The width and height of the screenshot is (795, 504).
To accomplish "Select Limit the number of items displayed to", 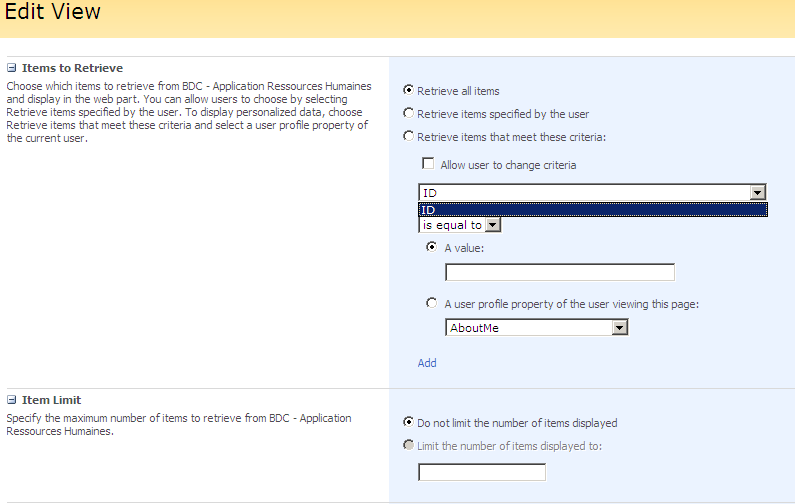I will [408, 446].
